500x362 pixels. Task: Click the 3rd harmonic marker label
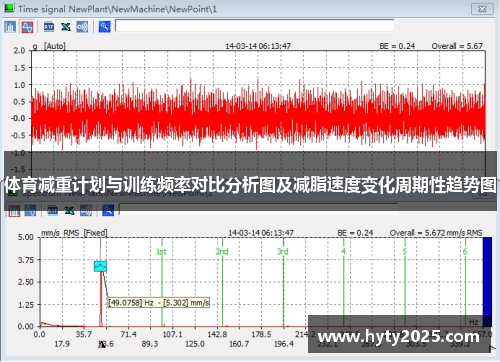(283, 251)
